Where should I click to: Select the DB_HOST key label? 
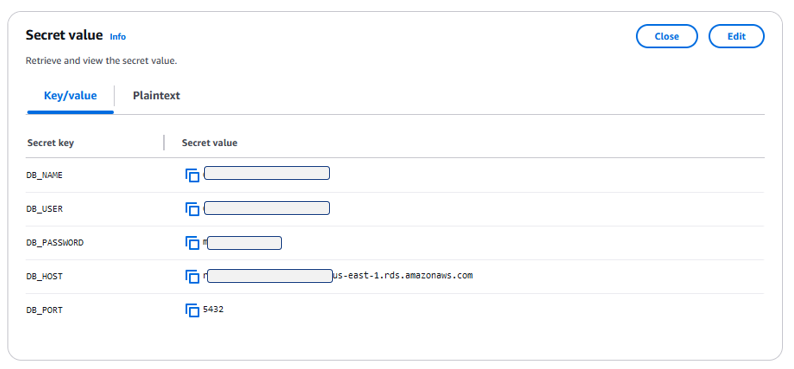[x=45, y=276]
